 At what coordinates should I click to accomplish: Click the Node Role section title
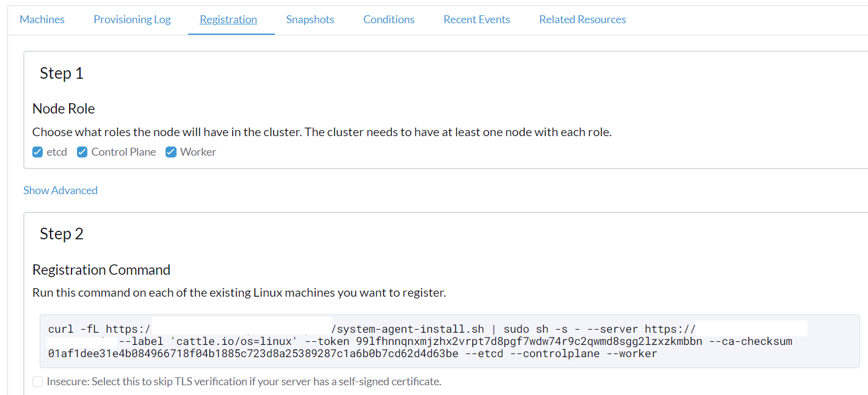tap(64, 109)
